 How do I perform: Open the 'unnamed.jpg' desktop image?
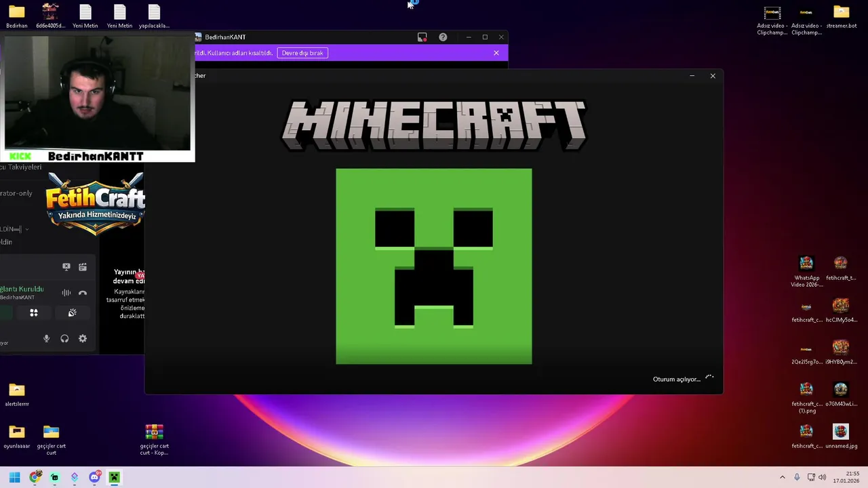841,436
